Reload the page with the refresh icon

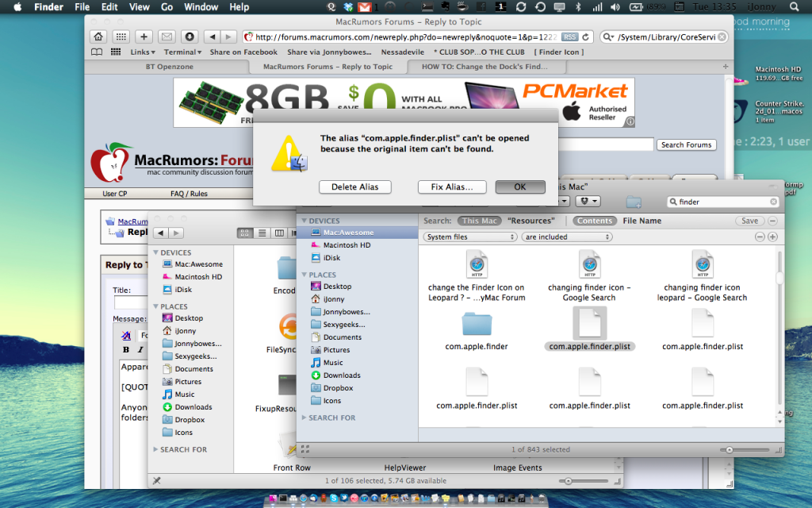point(586,37)
